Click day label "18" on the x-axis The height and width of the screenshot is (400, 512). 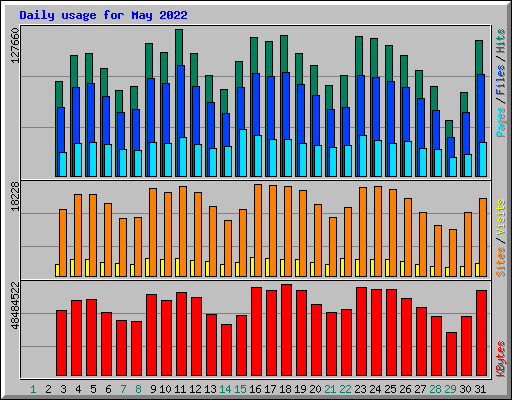(x=285, y=389)
